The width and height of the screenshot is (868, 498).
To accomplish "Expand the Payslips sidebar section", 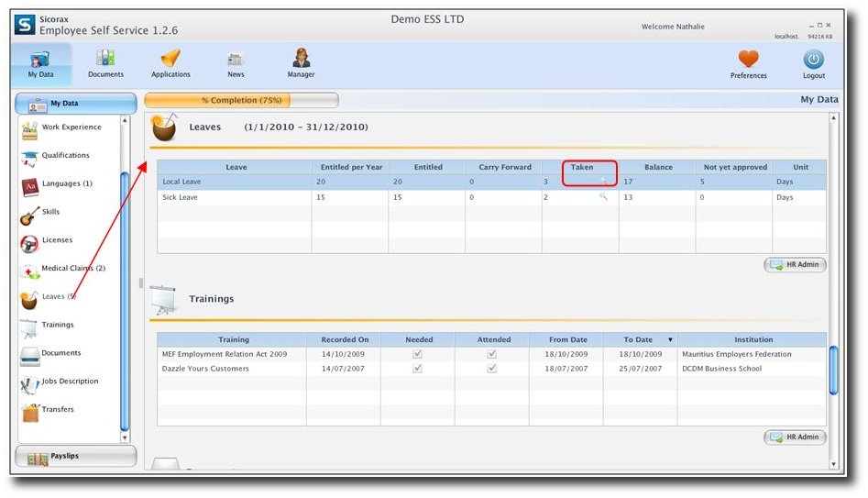I will [x=76, y=456].
